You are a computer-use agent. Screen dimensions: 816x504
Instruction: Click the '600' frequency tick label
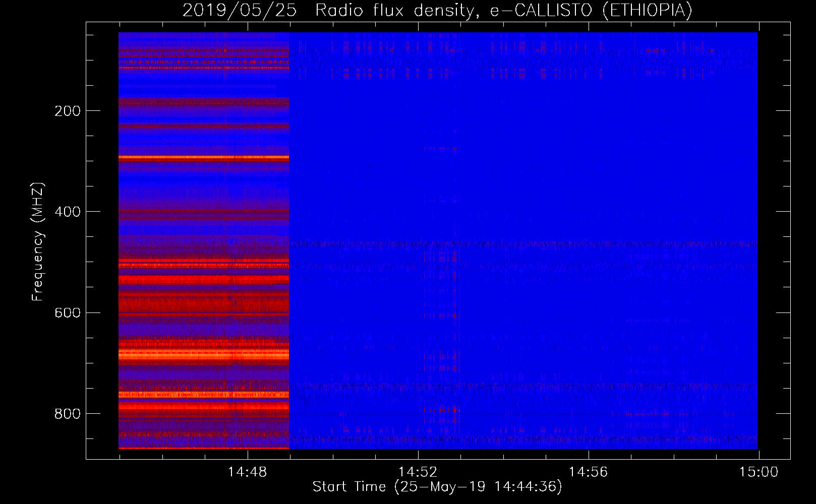[x=68, y=313]
